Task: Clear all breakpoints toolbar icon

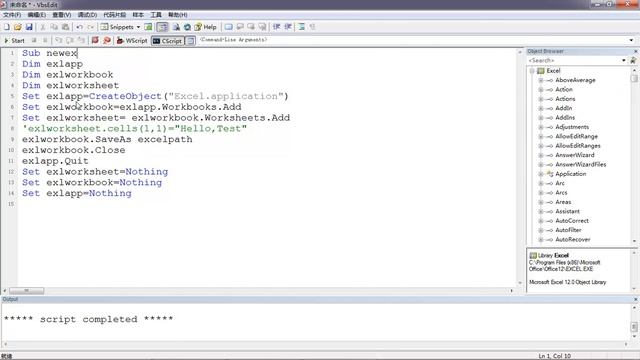Action: tap(107, 40)
